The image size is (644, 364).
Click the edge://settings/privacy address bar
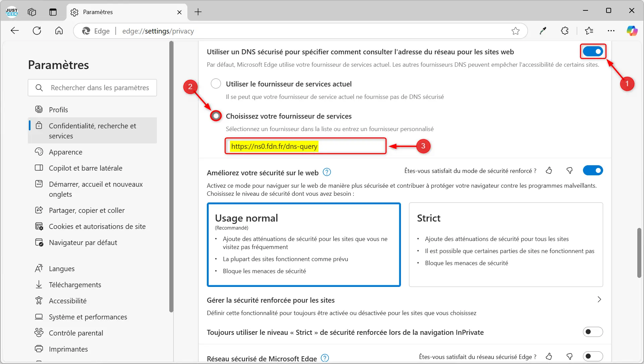coord(300,31)
